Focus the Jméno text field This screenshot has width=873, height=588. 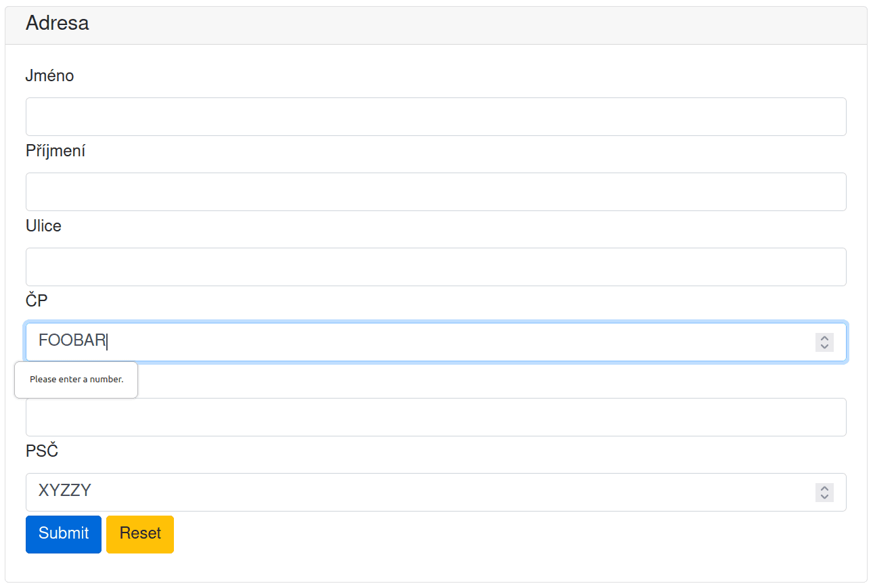[436, 116]
